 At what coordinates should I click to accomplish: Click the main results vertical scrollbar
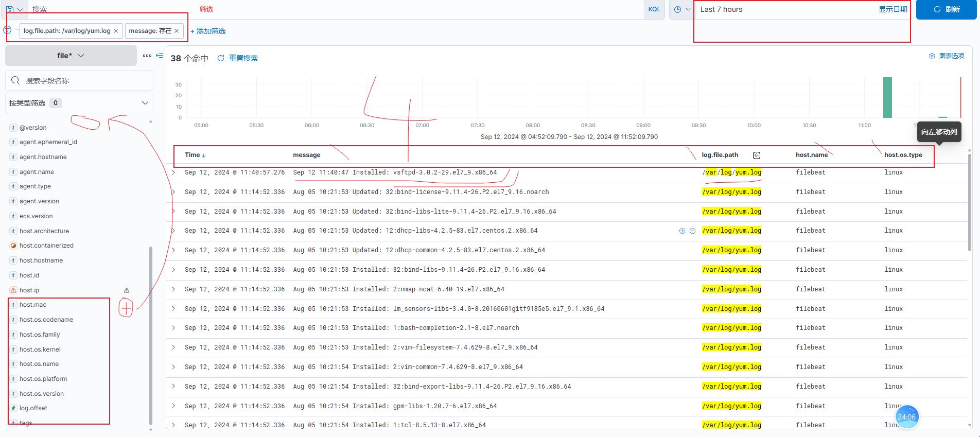pyautogui.click(x=970, y=203)
